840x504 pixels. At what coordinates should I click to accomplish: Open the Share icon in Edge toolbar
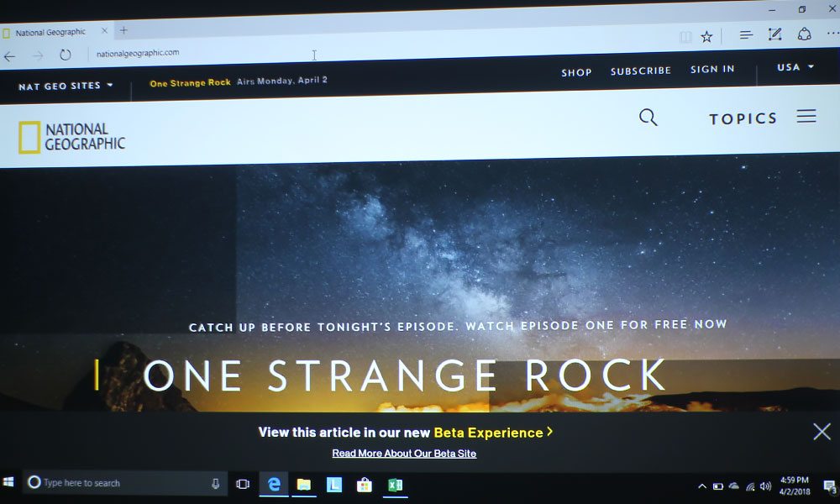[804, 34]
